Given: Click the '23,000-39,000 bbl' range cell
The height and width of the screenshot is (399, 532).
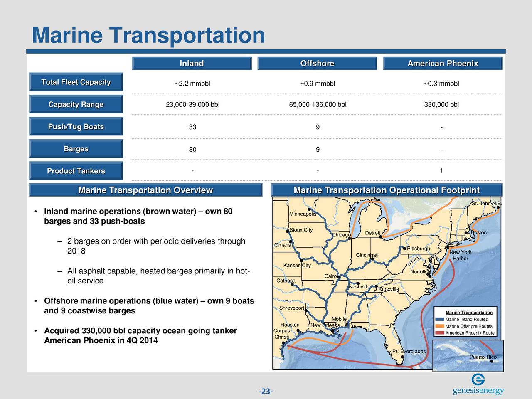Looking at the screenshot, I should click(x=192, y=104).
